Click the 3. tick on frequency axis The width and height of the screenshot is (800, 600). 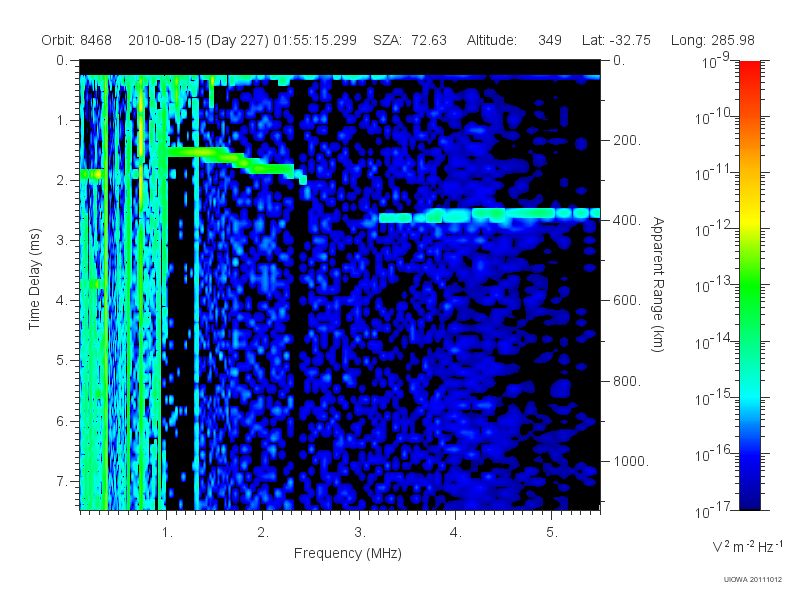coord(360,532)
